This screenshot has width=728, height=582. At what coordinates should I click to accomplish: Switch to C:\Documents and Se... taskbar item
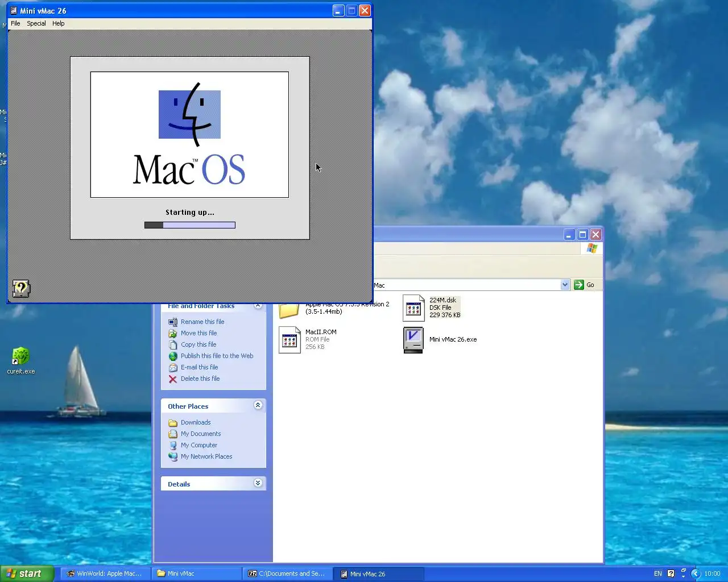[287, 573]
